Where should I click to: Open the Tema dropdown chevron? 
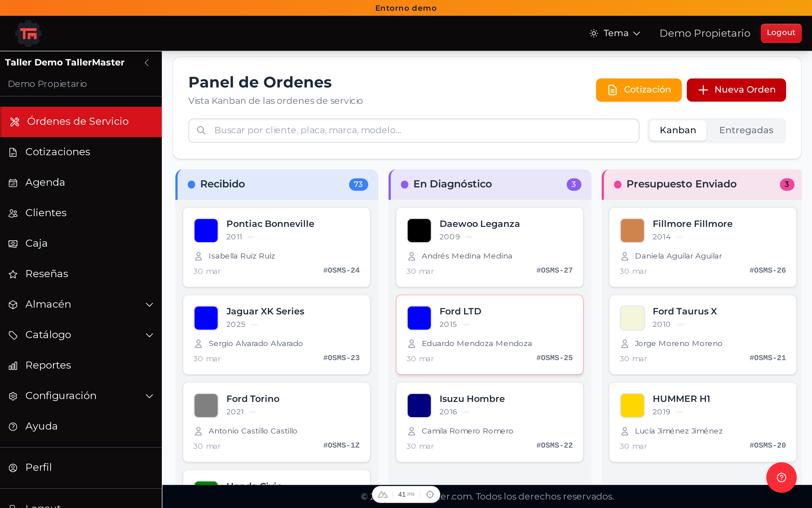click(637, 34)
